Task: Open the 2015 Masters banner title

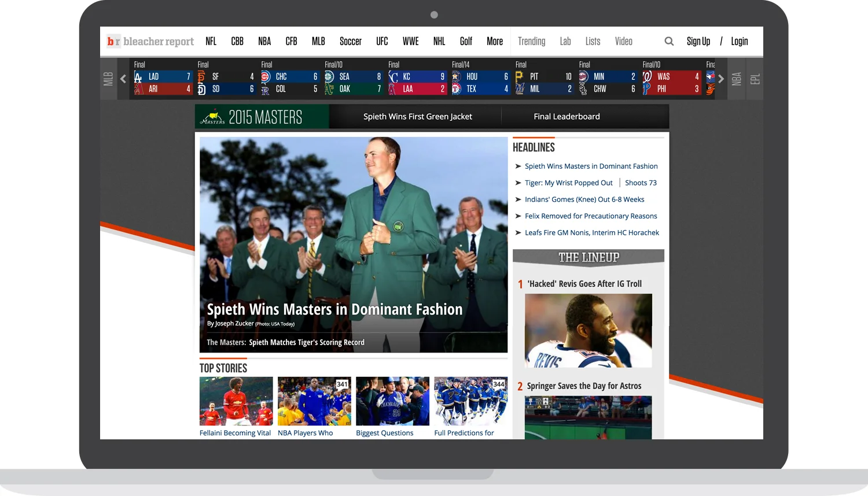Action: 266,117
